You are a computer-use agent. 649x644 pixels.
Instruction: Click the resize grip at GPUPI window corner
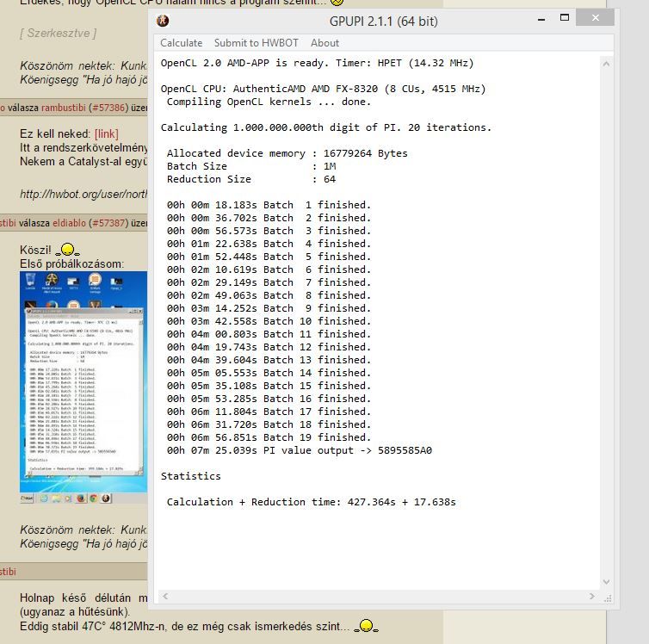click(608, 598)
